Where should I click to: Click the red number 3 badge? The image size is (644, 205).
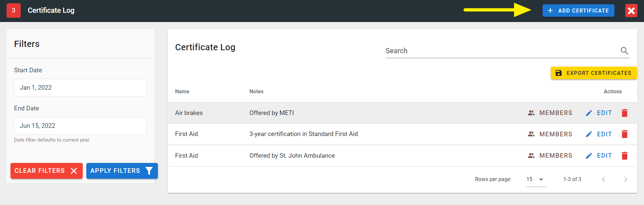(x=13, y=11)
